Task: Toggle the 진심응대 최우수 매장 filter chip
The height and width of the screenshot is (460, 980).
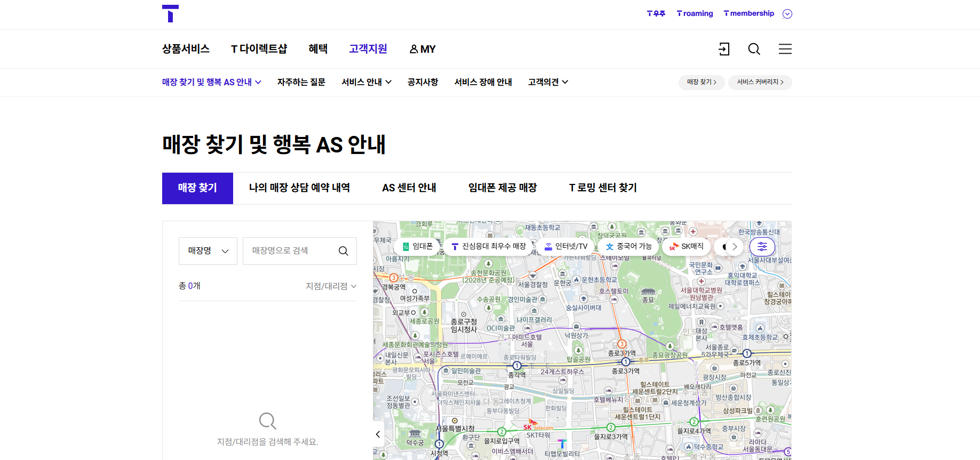Action: pos(488,246)
